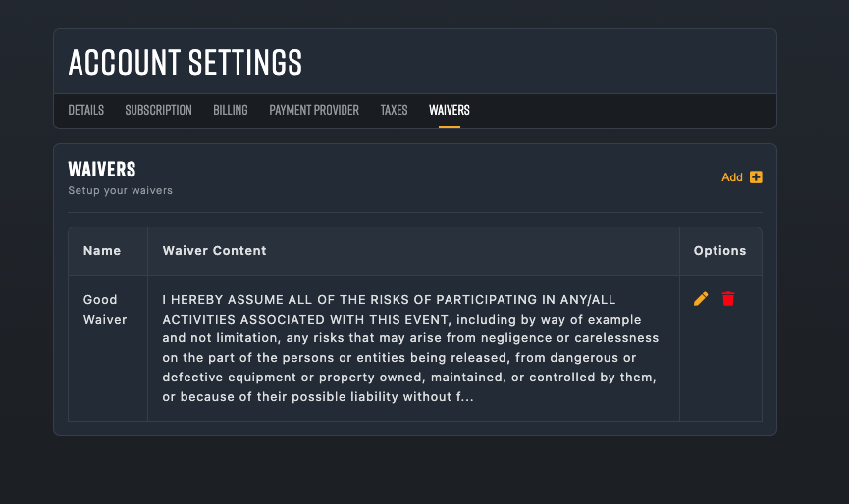This screenshot has height=504, width=849.
Task: Click the yellow plus square icon
Action: (756, 177)
